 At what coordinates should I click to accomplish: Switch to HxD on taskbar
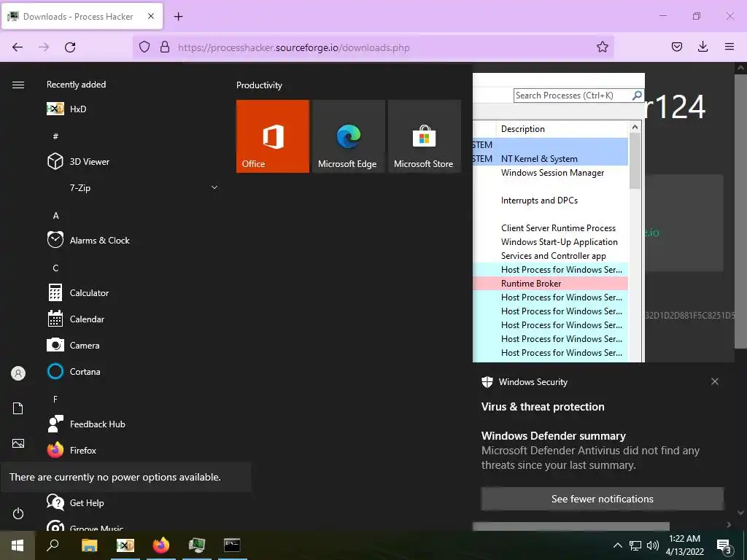coord(125,545)
